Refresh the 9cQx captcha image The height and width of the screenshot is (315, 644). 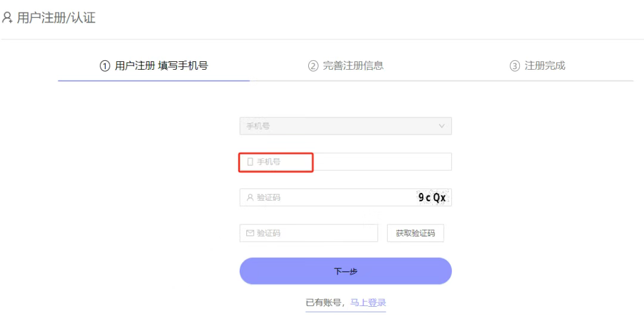pos(432,198)
